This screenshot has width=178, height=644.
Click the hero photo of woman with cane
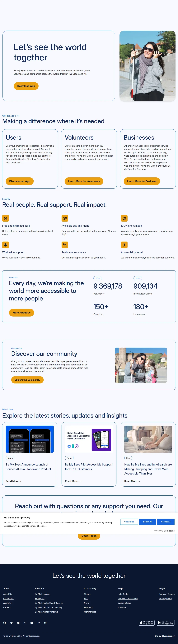coord(148,66)
